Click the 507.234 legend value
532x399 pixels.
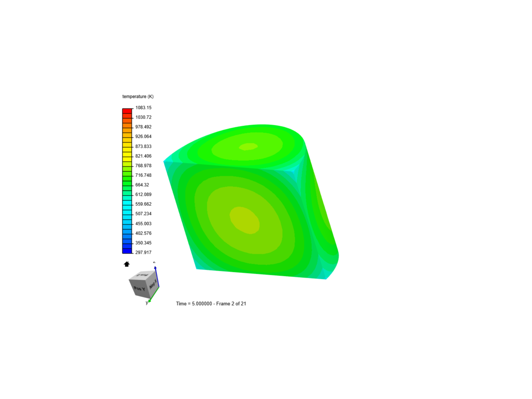(x=143, y=214)
